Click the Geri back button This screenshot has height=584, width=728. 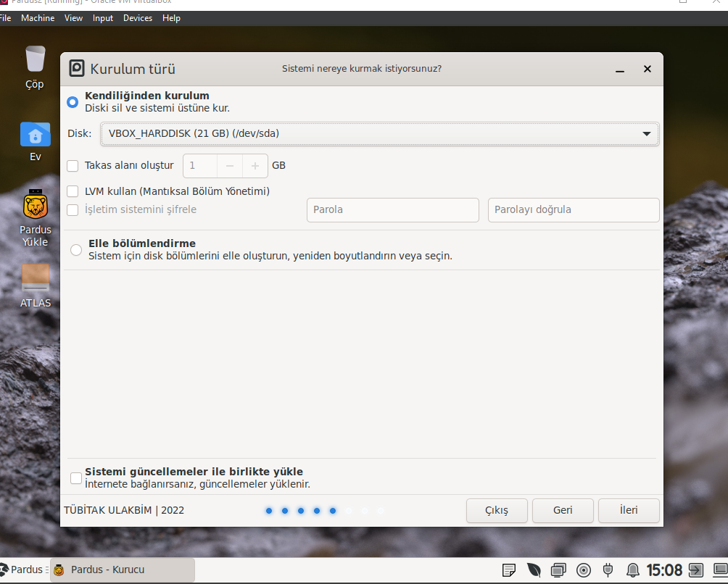tap(563, 511)
